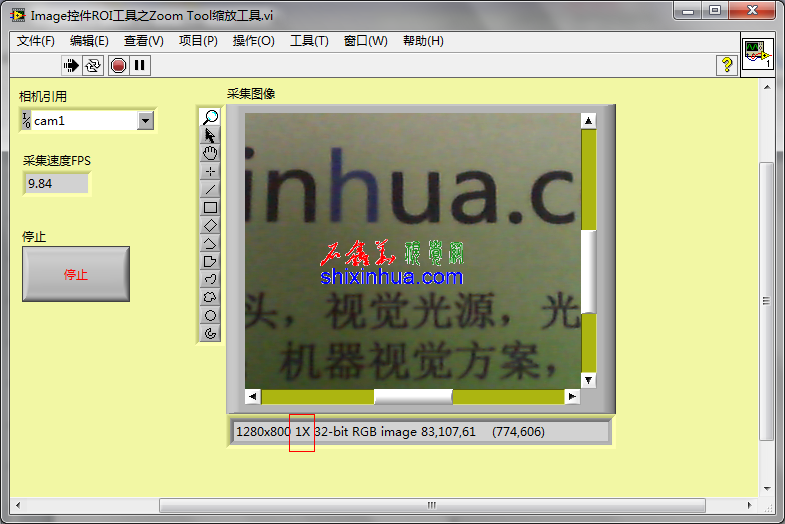Select the Pan hand tool

[210, 153]
